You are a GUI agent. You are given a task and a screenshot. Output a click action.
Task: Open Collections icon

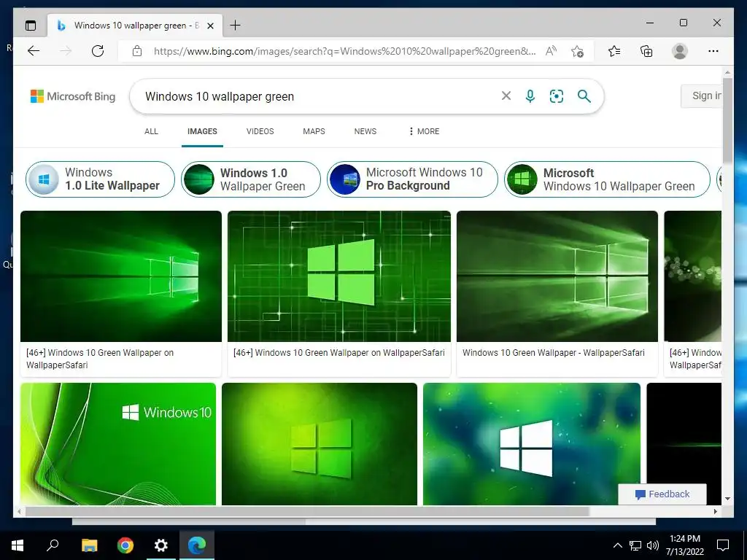[x=646, y=51]
